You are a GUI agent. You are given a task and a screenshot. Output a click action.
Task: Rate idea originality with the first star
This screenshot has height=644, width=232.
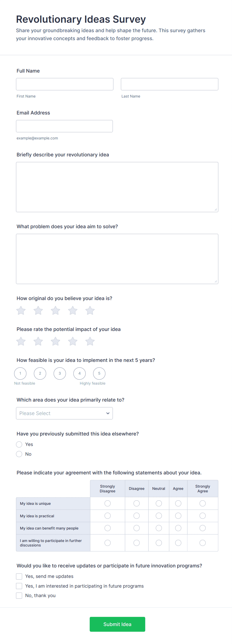pos(21,311)
